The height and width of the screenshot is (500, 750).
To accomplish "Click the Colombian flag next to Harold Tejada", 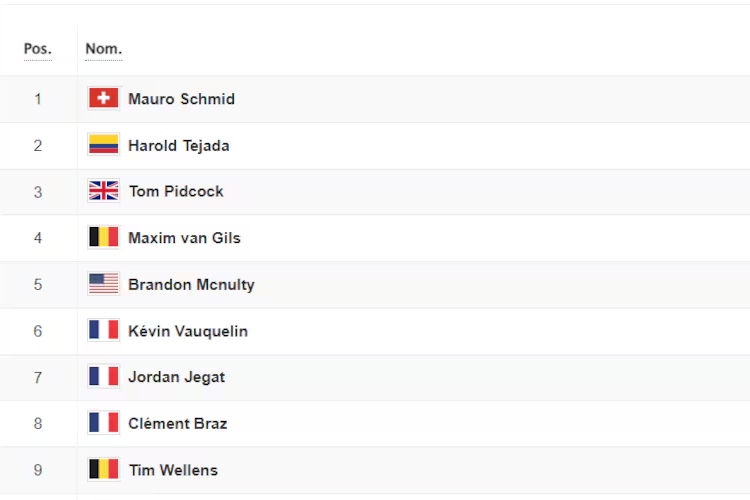I will [103, 144].
